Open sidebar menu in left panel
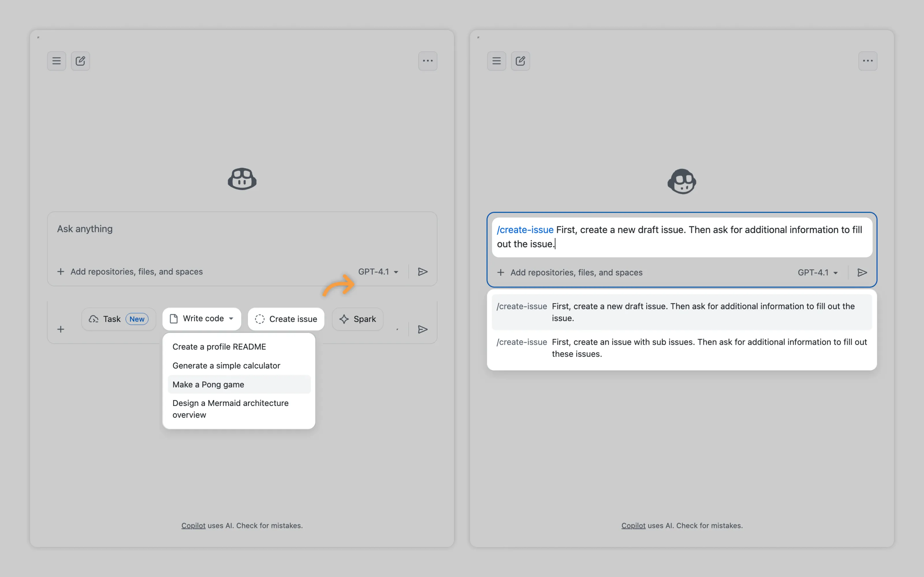This screenshot has width=924, height=577. pos(57,61)
